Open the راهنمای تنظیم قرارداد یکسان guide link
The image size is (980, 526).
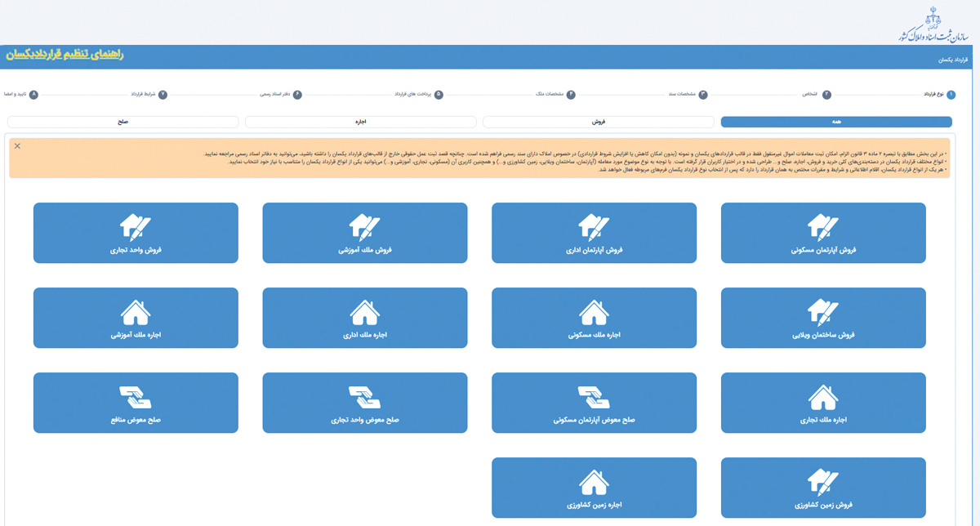click(64, 54)
